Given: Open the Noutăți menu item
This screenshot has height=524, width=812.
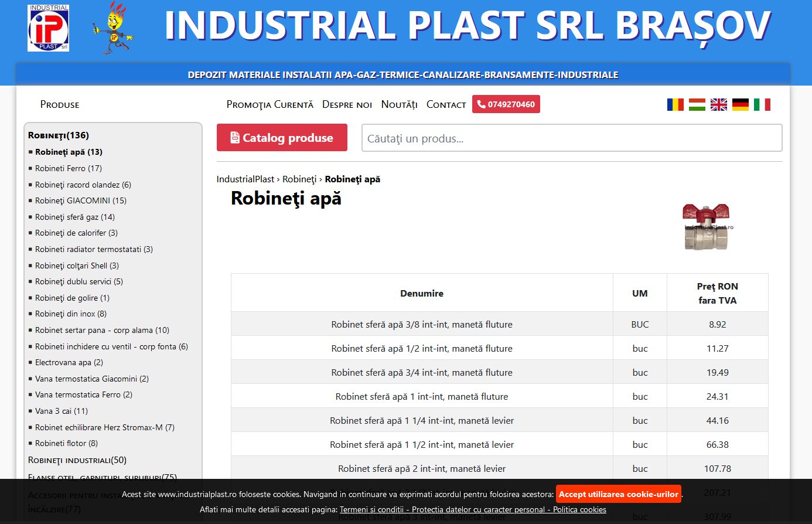Looking at the screenshot, I should tap(399, 104).
